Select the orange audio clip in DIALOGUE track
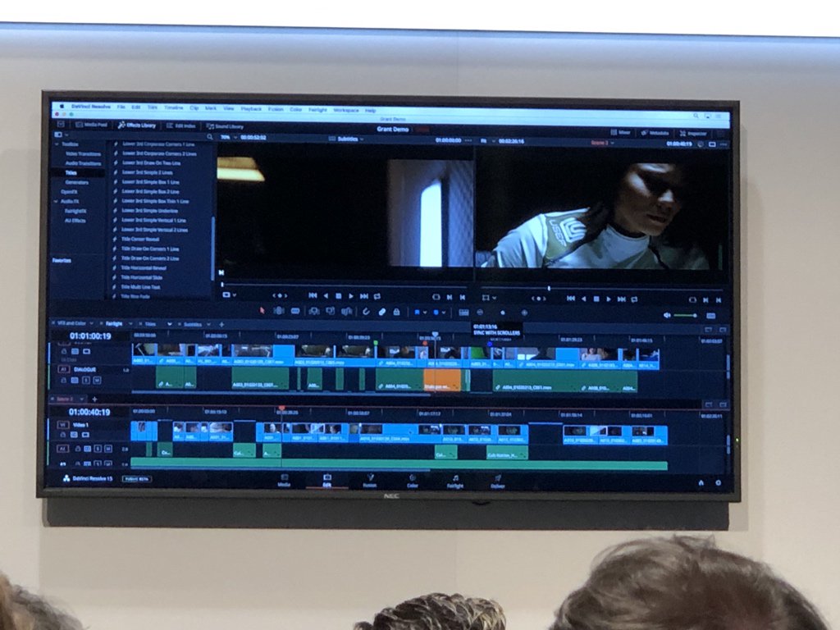Screen dimensions: 840x630 coord(442,380)
